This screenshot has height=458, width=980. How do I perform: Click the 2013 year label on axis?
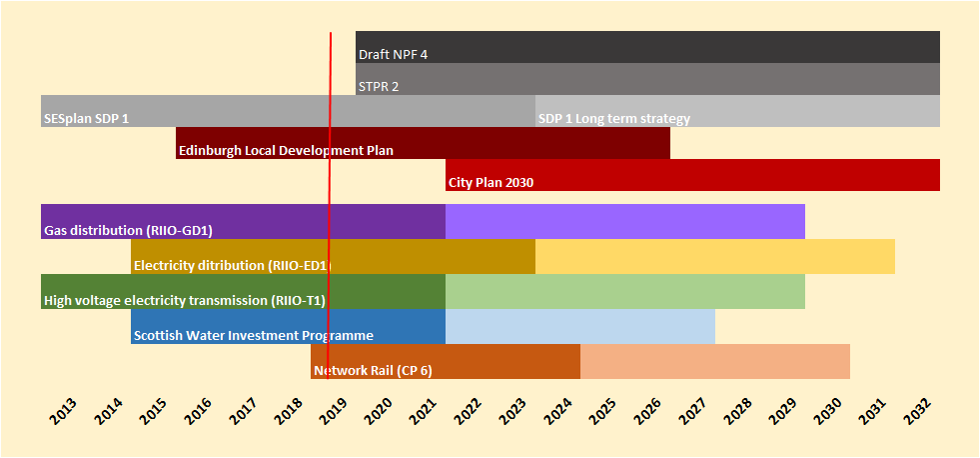(63, 411)
